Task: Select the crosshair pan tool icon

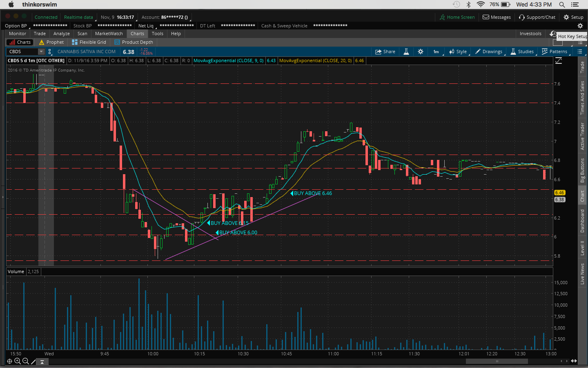Action: [x=9, y=361]
